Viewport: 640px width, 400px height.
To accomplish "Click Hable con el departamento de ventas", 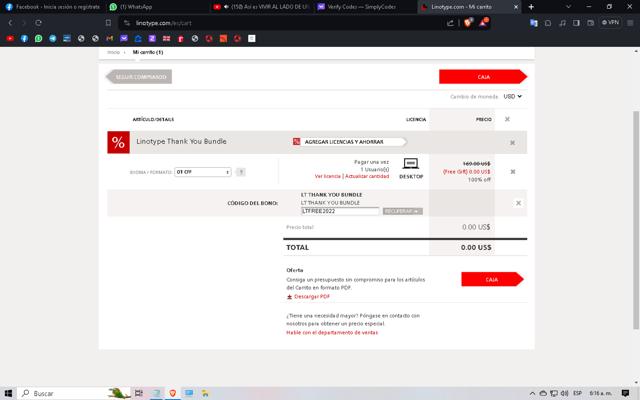I will 332,333.
